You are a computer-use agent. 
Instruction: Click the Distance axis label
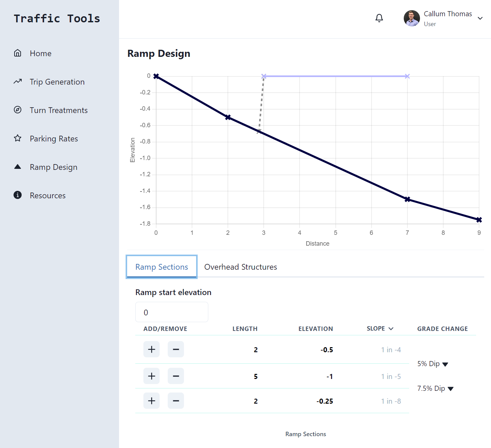pos(318,244)
